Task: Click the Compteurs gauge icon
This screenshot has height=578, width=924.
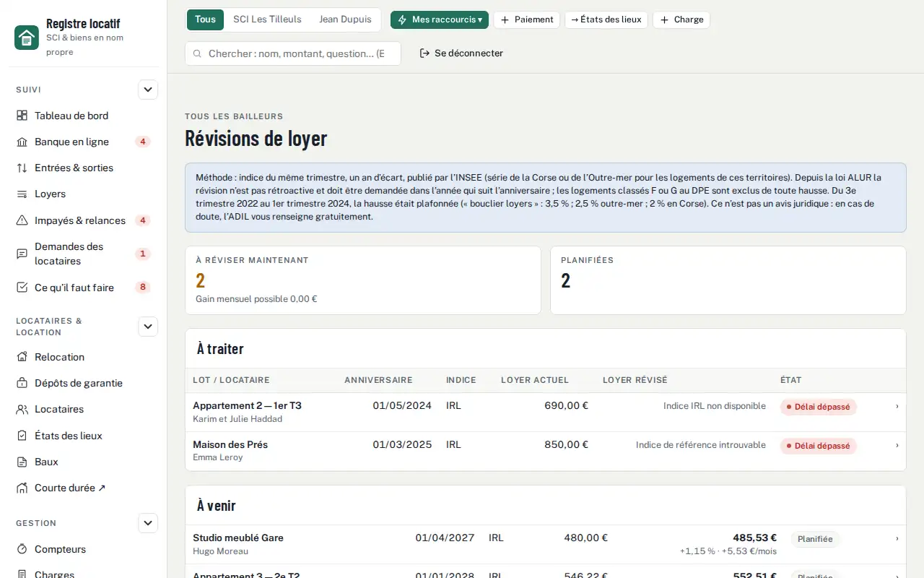Action: click(22, 549)
